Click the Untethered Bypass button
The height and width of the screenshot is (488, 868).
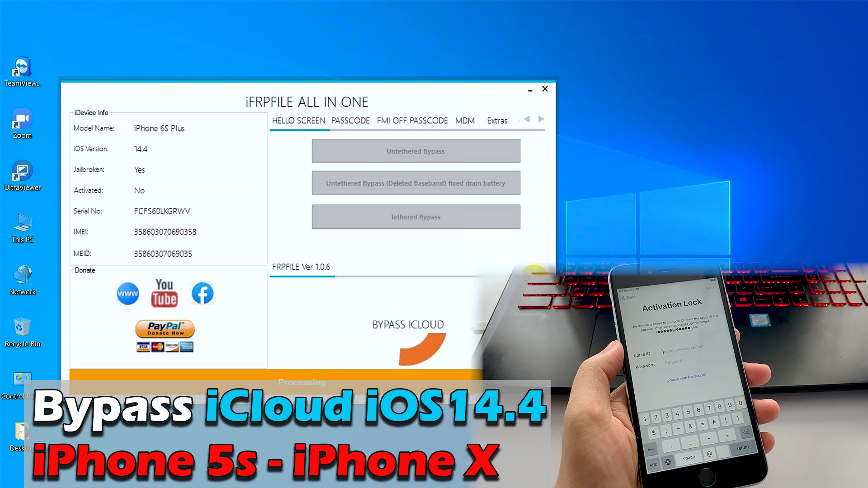tap(415, 151)
